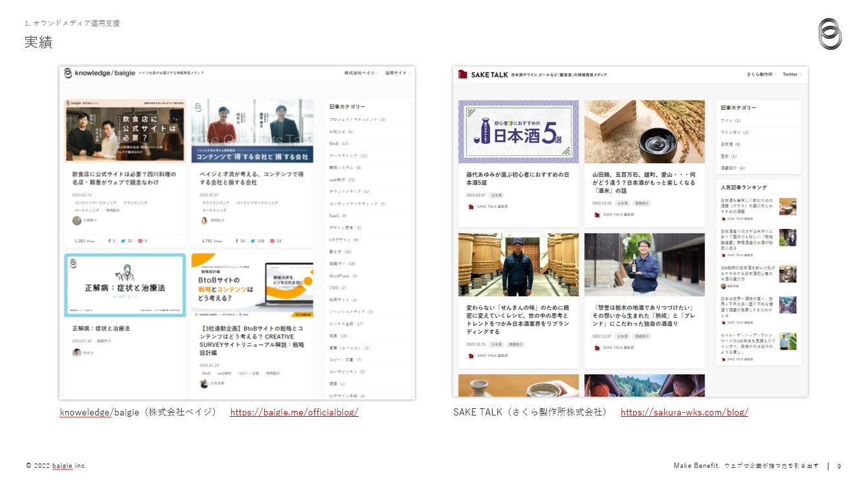This screenshot has width=868, height=486.
Task: Click オウンドメディア tag on 2023.02.07 article
Action: [x=216, y=203]
